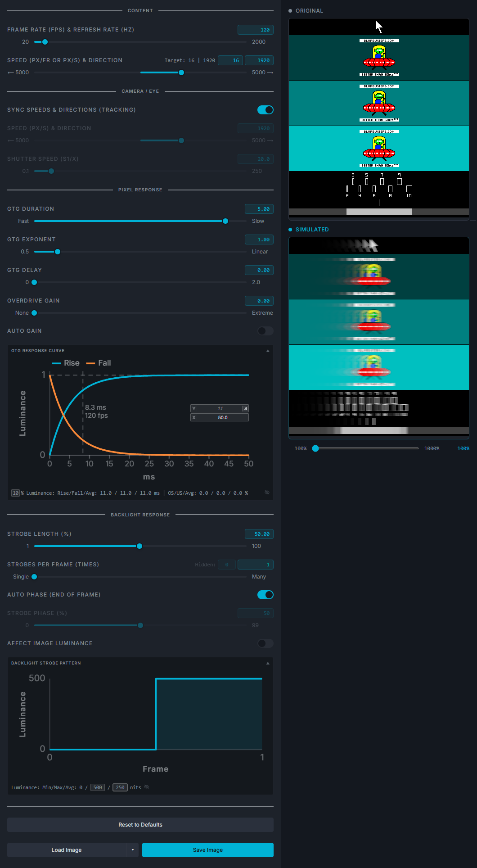Click the GTG Duration value field 5.00
Image resolution: width=477 pixels, height=868 pixels.
(x=259, y=209)
